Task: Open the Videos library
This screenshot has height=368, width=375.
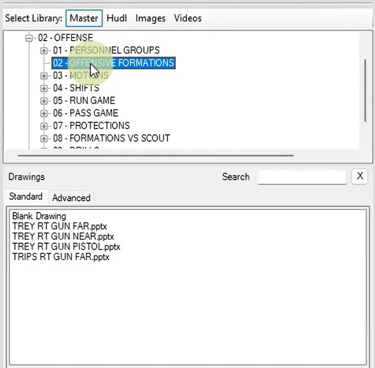Action: (x=188, y=18)
